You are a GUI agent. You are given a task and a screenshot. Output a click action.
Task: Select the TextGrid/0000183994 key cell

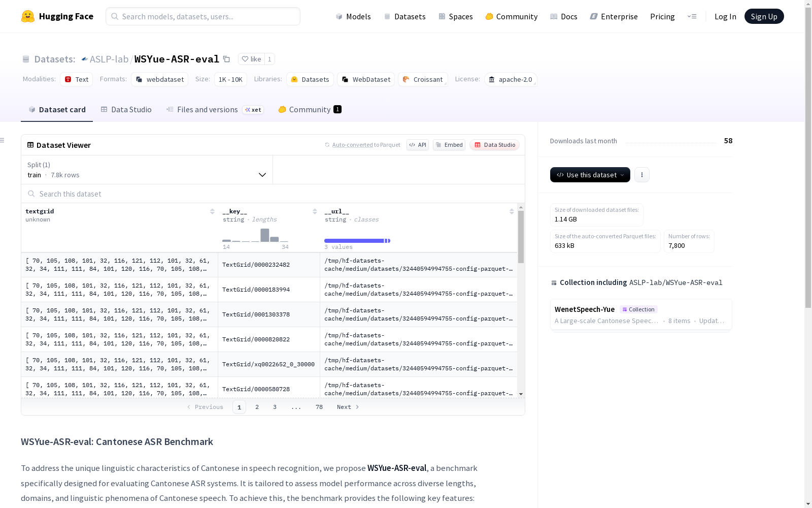(269, 290)
